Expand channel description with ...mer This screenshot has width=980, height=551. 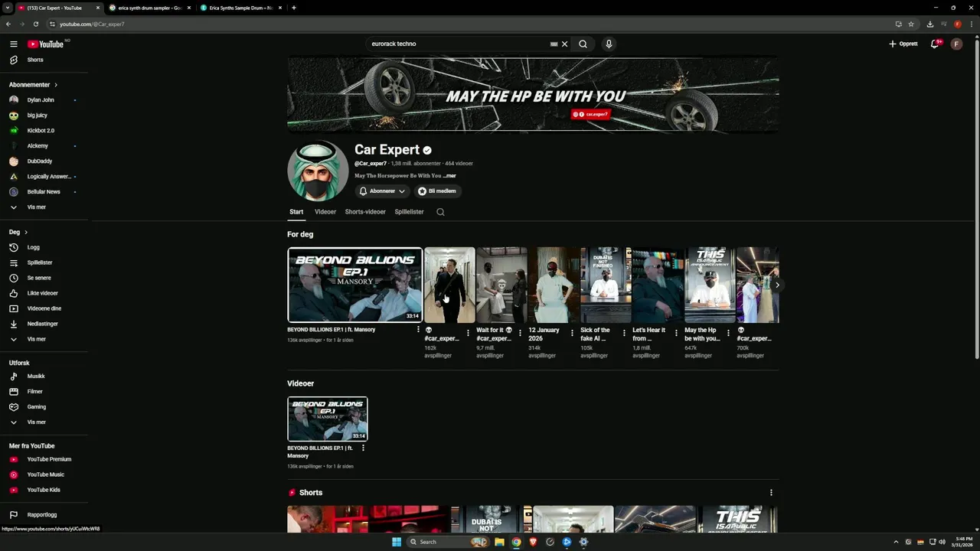point(449,176)
